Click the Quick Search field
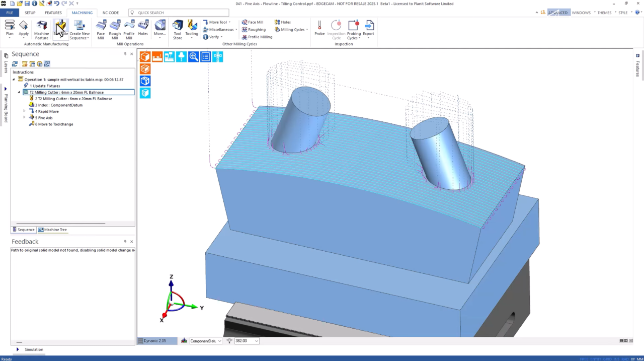644x361 pixels. click(179, 13)
